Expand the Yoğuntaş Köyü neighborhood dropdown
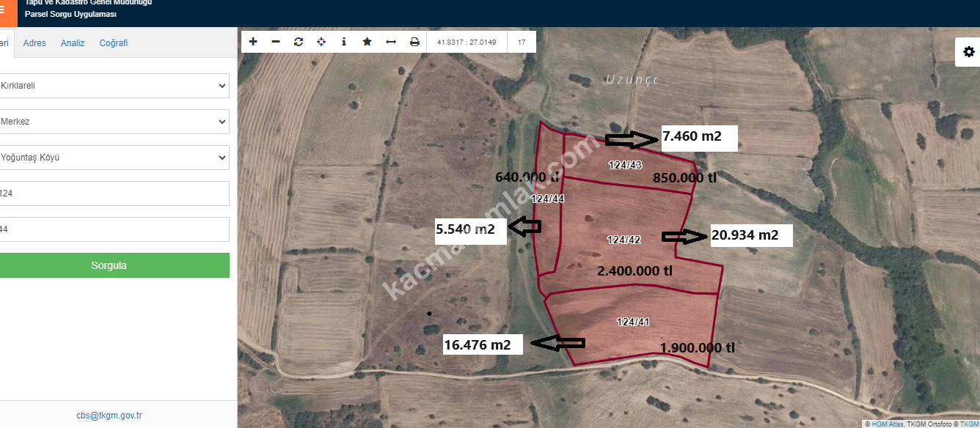Screen dimensions: 980x428 [x=114, y=158]
